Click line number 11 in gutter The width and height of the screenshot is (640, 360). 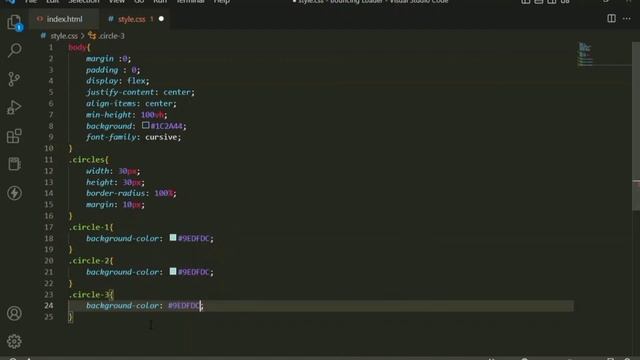click(49, 160)
